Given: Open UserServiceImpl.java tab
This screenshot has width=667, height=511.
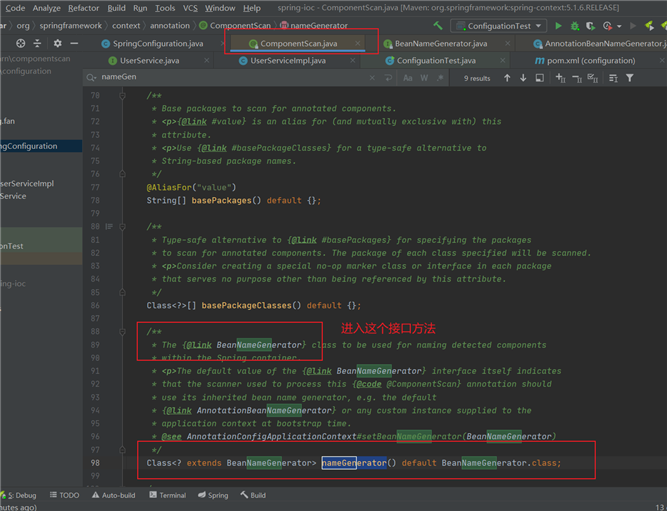Looking at the screenshot, I should [x=288, y=60].
